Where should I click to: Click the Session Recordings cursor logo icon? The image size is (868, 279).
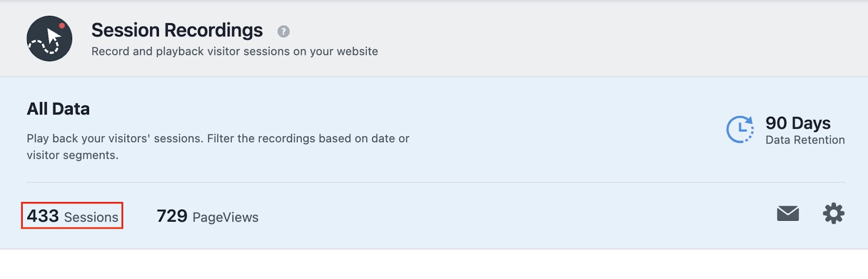coord(49,39)
